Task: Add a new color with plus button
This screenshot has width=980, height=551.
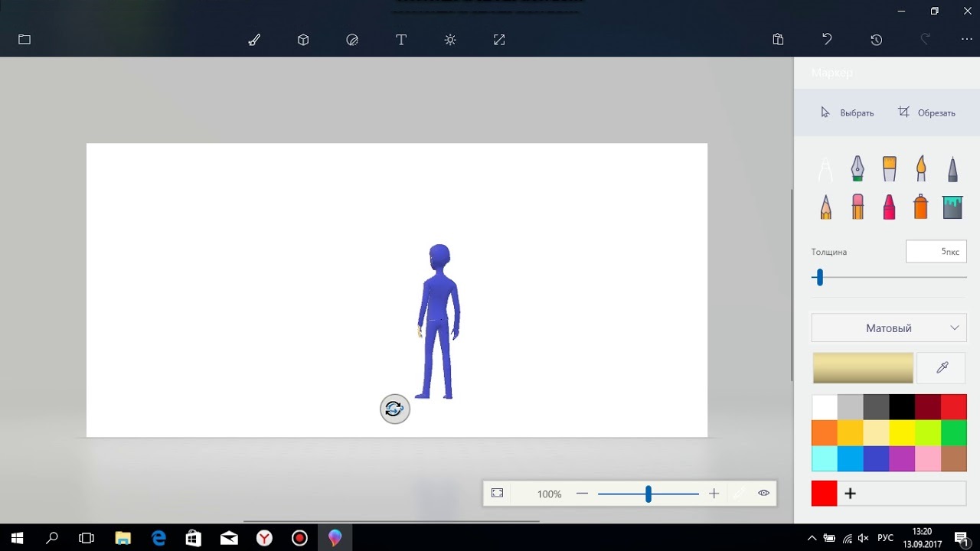Action: (x=850, y=494)
